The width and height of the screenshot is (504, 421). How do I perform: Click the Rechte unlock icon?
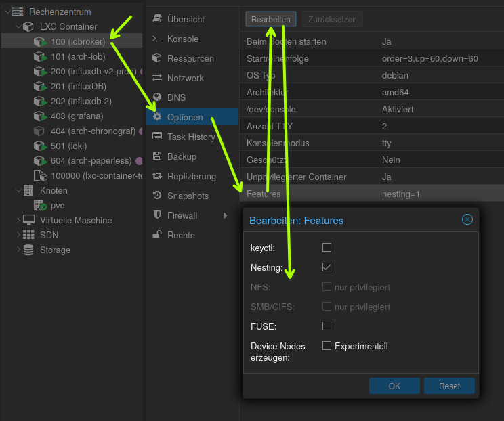click(157, 235)
